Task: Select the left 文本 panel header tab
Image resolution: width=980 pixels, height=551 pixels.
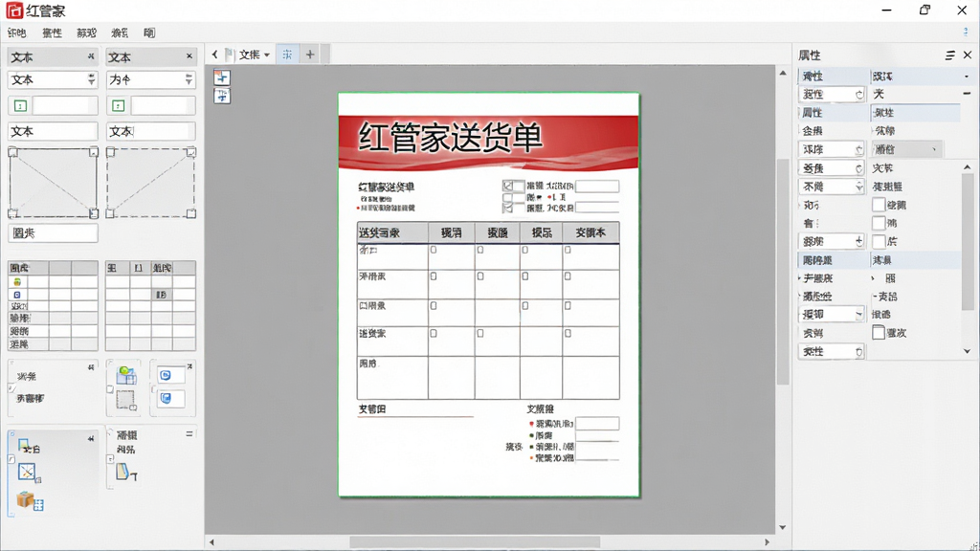Action: coord(53,56)
